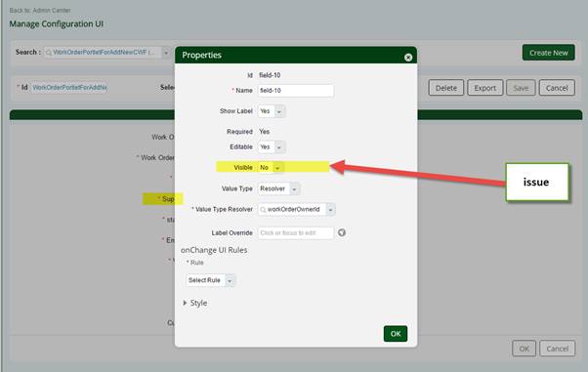Screen dimensions: 588x372
Task: Click the Export button
Action: 484,88
